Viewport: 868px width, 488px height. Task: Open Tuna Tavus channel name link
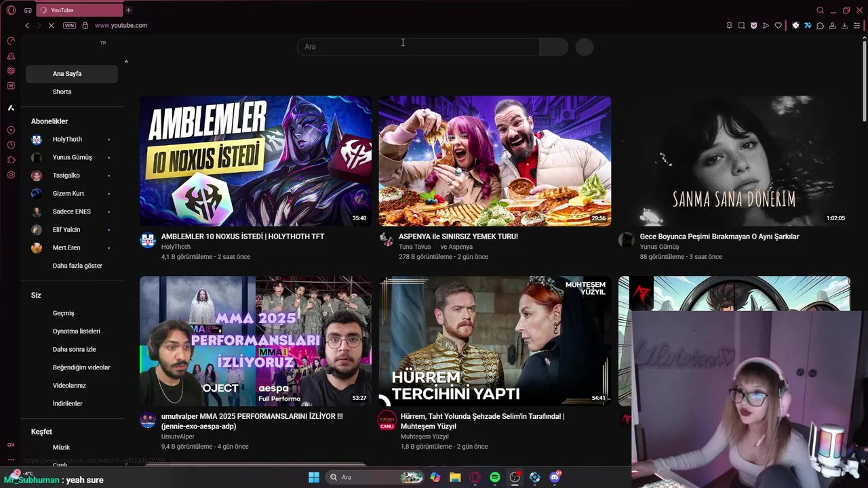pyautogui.click(x=414, y=247)
